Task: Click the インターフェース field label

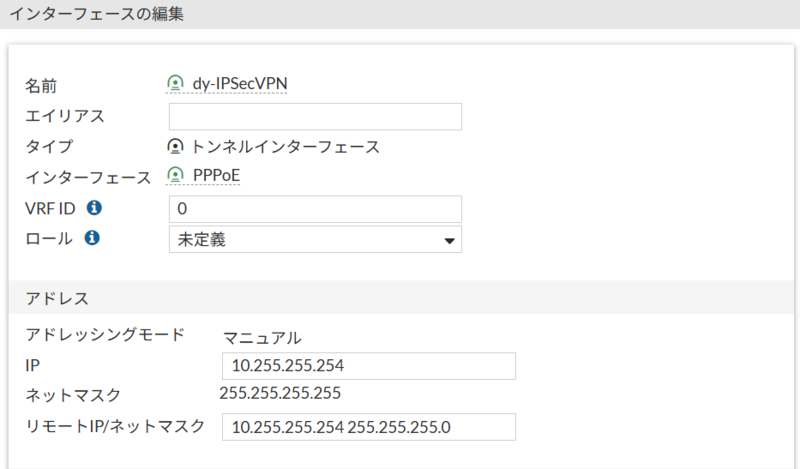Action: pos(88,178)
